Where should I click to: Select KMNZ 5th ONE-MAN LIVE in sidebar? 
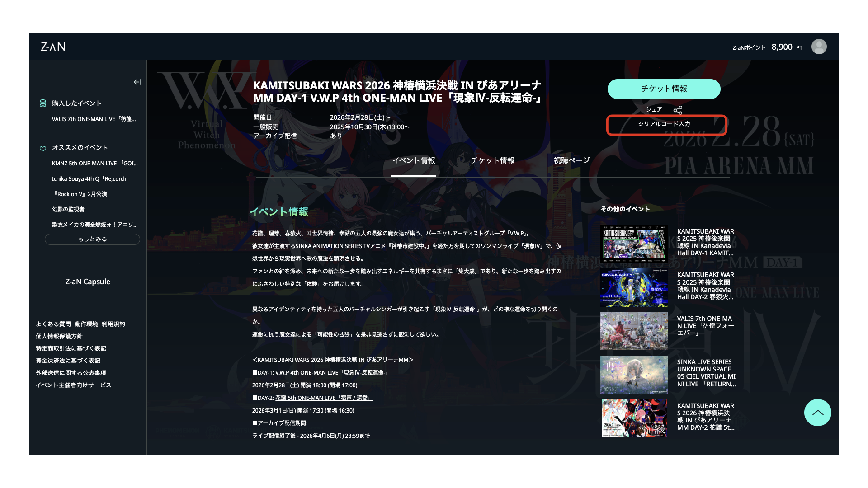94,164
